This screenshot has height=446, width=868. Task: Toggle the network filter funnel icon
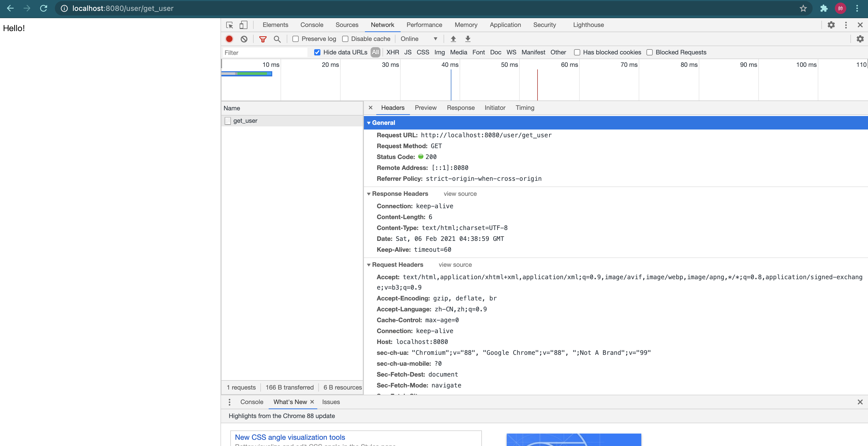263,39
